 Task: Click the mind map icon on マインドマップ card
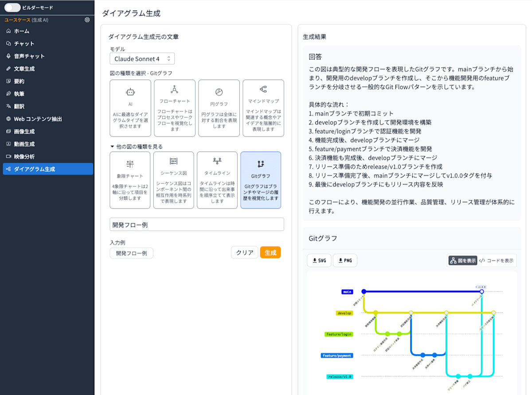click(x=263, y=89)
